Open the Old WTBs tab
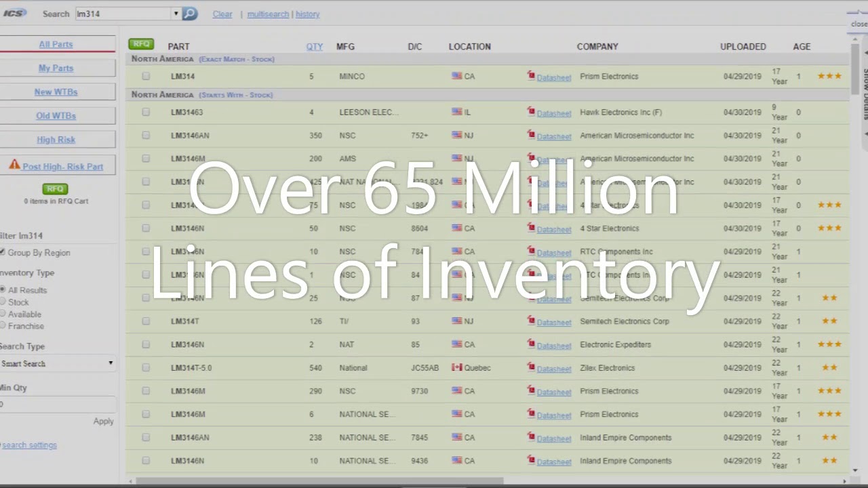The image size is (868, 488). point(56,116)
